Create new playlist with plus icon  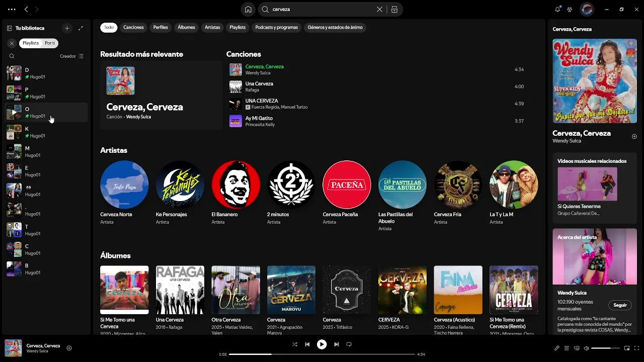[x=67, y=28]
